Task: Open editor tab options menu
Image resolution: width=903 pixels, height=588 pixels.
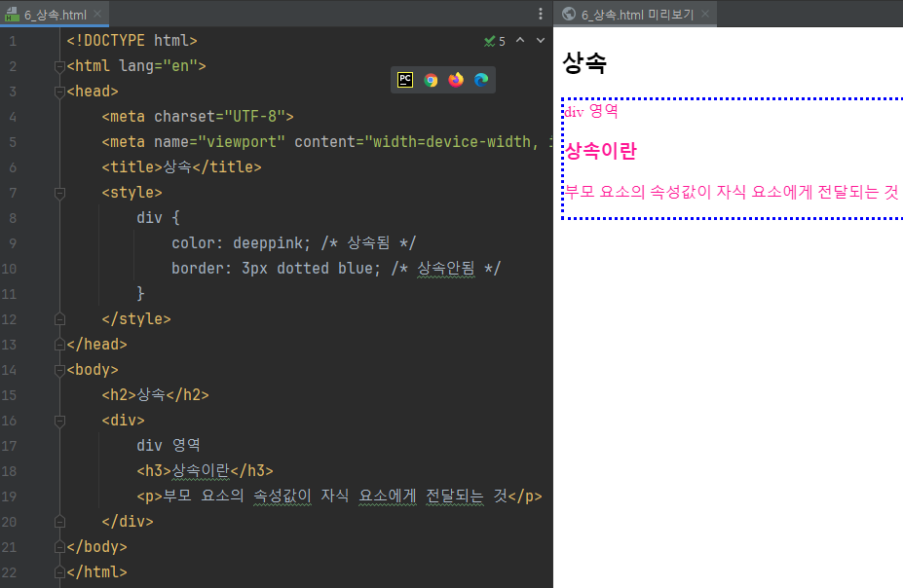Action: pyautogui.click(x=541, y=14)
